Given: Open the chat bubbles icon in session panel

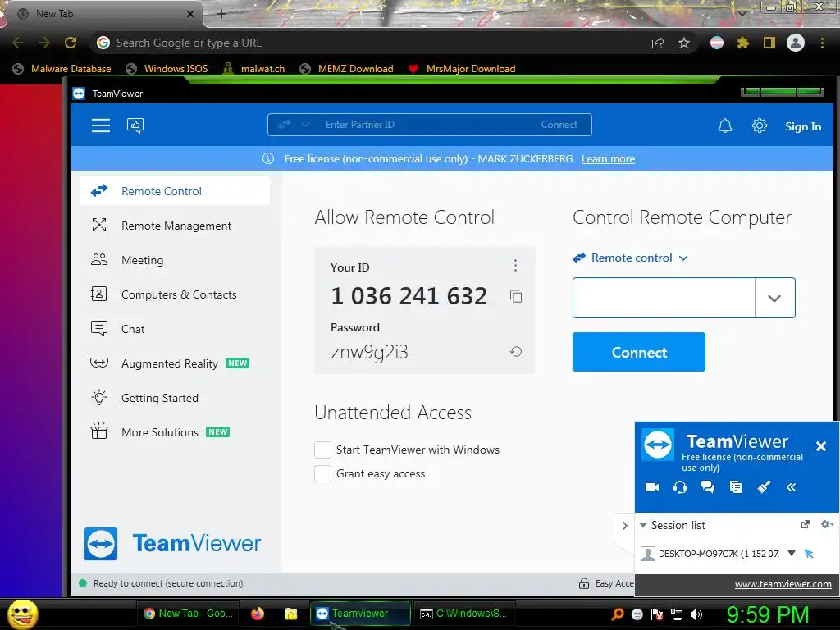Looking at the screenshot, I should coord(708,487).
